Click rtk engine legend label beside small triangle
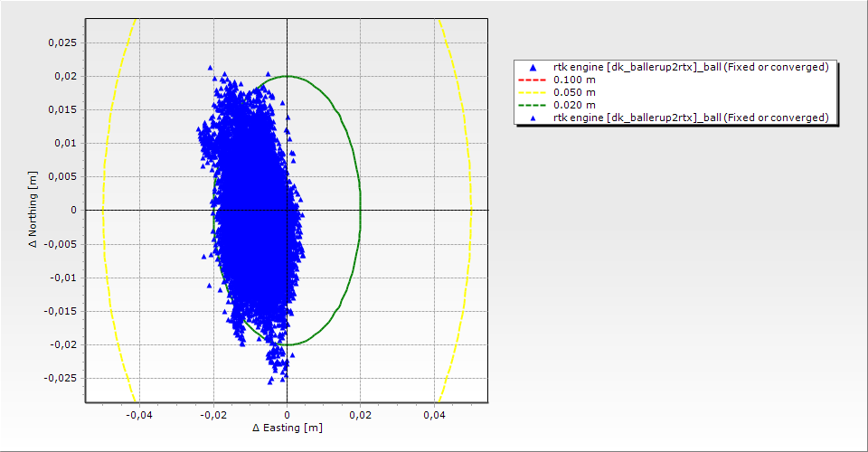The height and width of the screenshot is (452, 868). click(691, 118)
